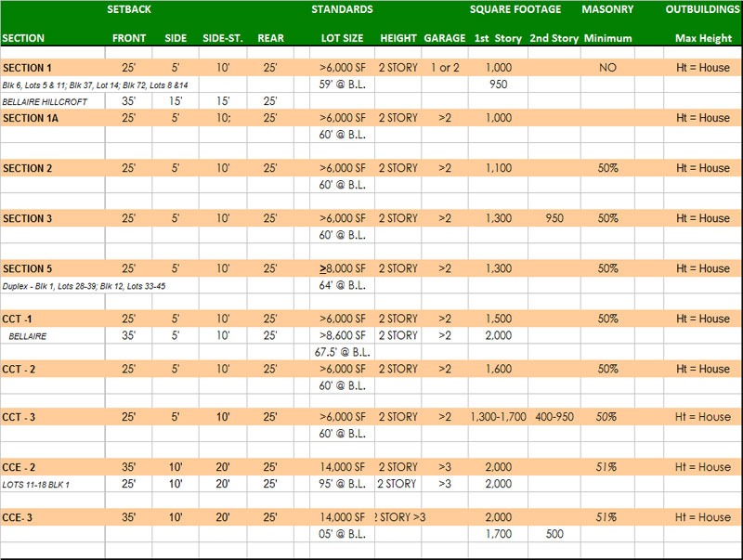Click the Duplex - Blk 1 lots note
Image resolution: width=743 pixels, height=560 pixels.
coord(84,286)
